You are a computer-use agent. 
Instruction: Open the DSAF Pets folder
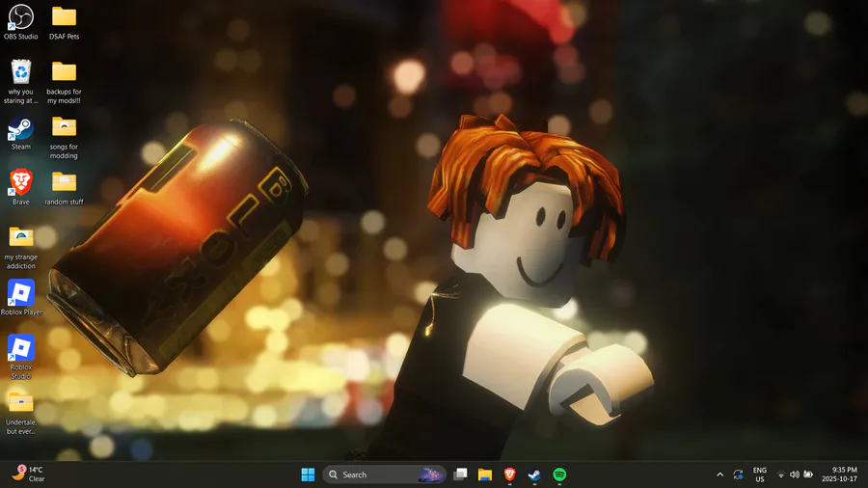click(65, 22)
